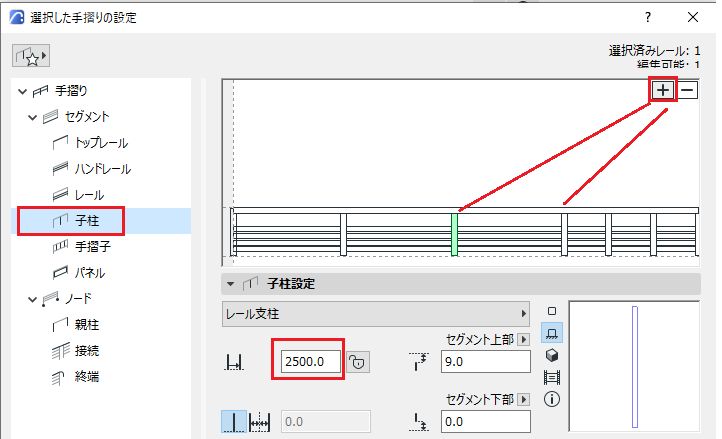
Task: Open the セグメント上部 reference menu arrow
Action: click(523, 339)
